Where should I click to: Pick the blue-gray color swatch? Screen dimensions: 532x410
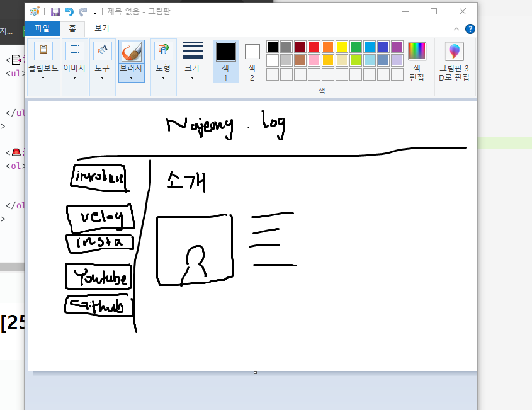click(x=383, y=60)
